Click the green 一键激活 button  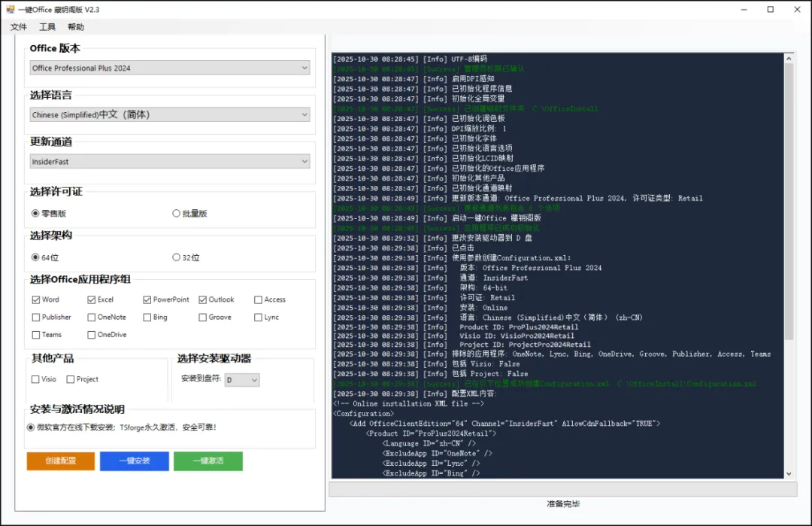click(208, 461)
